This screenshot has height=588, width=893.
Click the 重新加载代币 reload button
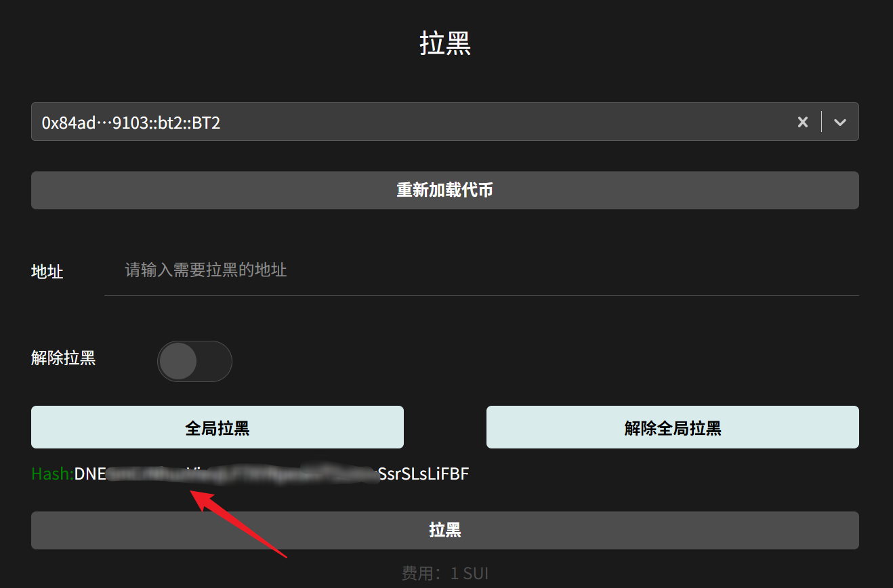(444, 190)
